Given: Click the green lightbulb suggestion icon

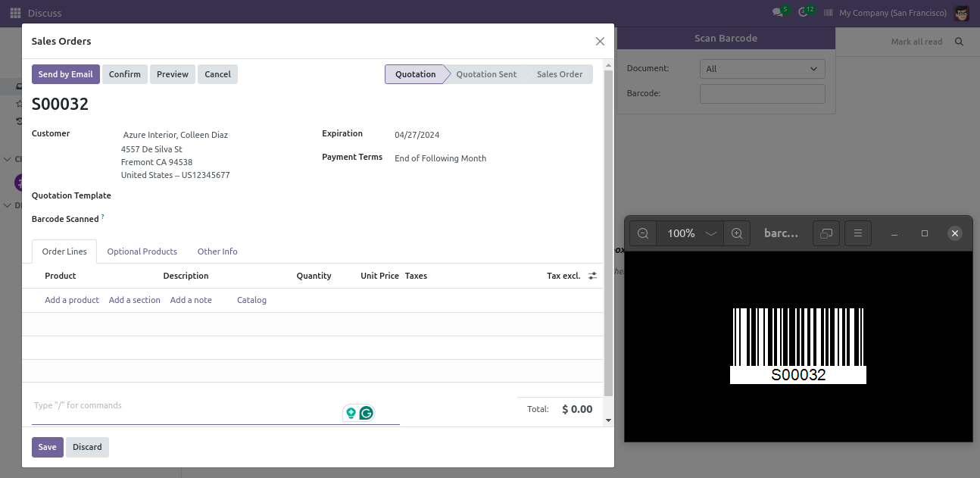Looking at the screenshot, I should [x=351, y=413].
